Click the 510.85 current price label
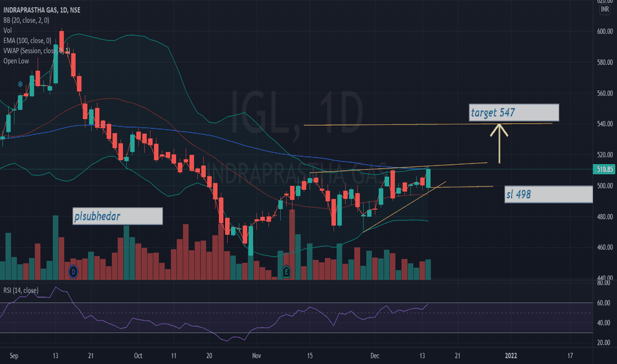This screenshot has width=617, height=364. [x=604, y=169]
